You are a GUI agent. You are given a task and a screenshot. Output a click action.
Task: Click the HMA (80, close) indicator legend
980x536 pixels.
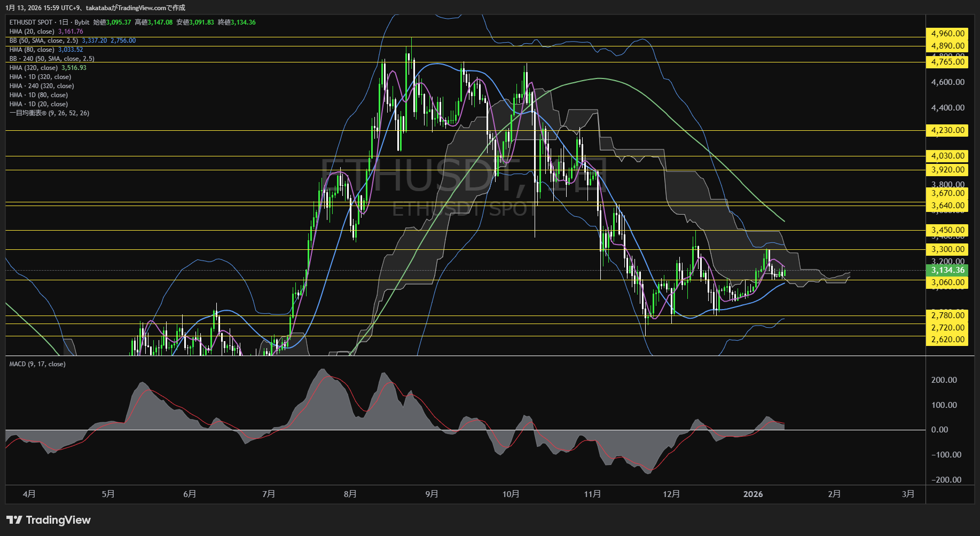click(32, 50)
